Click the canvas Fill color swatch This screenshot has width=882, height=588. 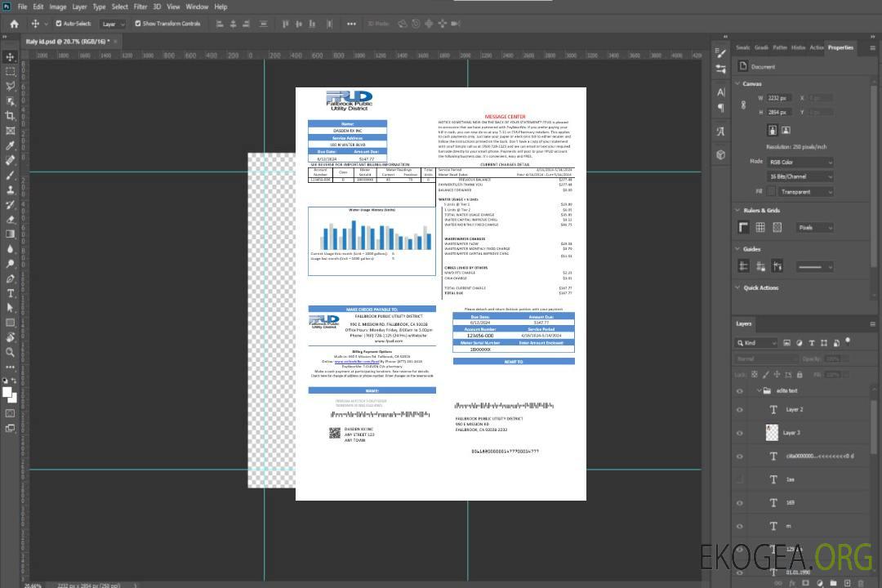click(772, 191)
